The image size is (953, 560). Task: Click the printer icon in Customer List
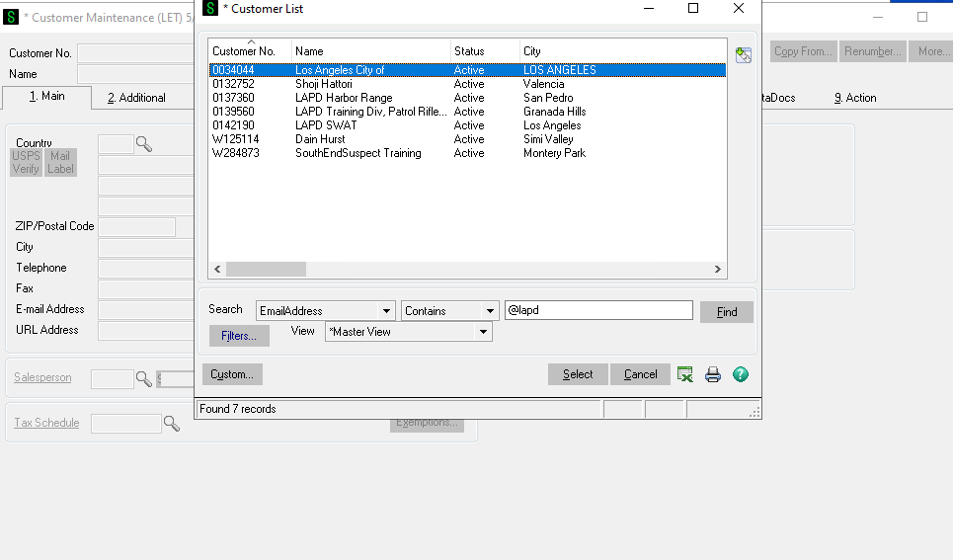click(x=713, y=374)
